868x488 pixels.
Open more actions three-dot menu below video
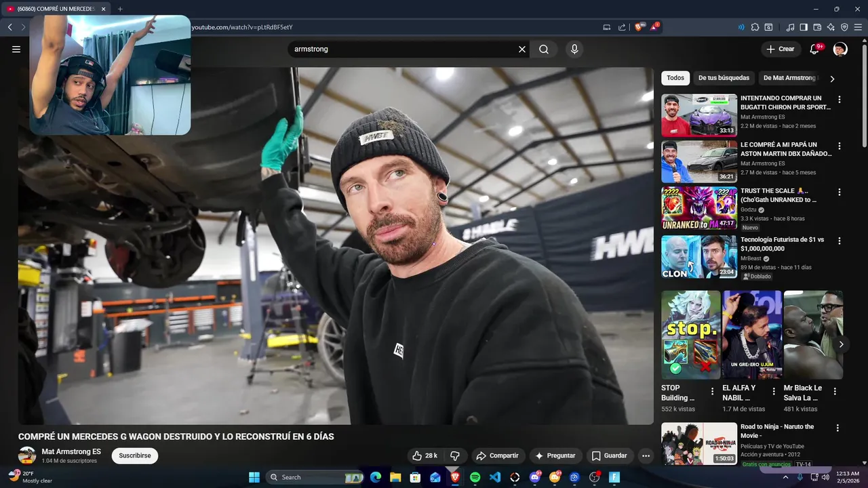click(x=646, y=455)
